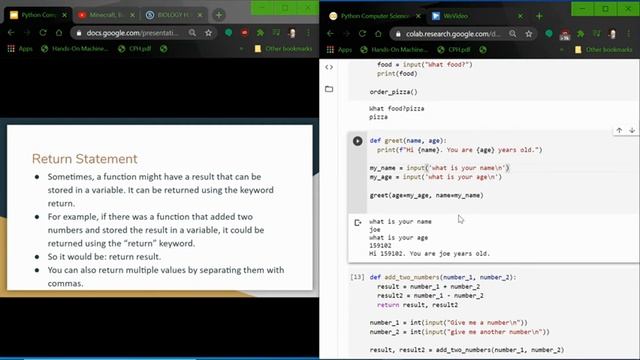Reload the Google Slides window page
This screenshot has width=640, height=360.
click(43, 33)
